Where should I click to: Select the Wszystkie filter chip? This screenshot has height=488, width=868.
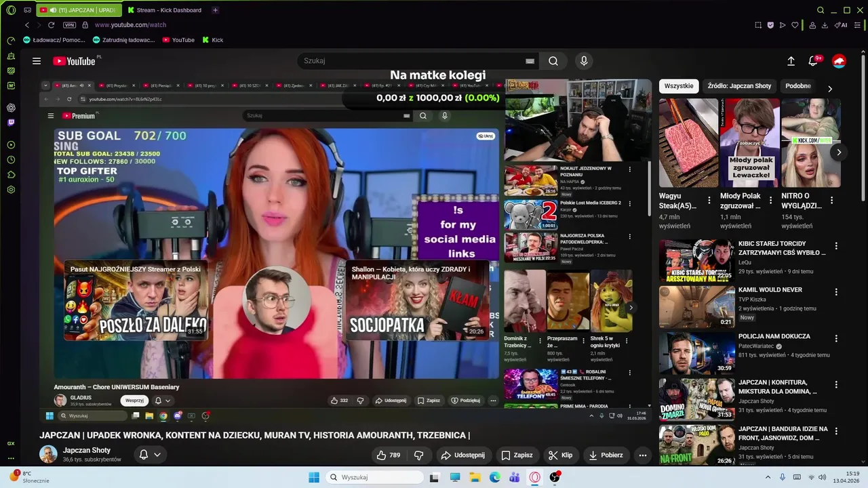[679, 86]
